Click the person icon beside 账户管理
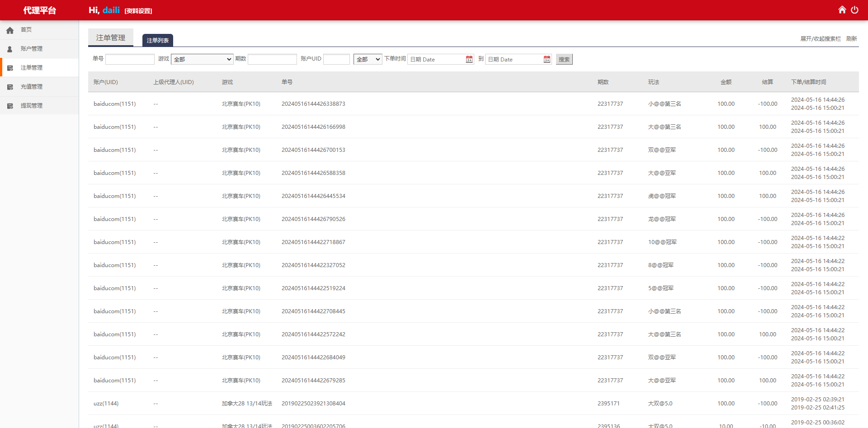Viewport: 868px width, 428px height. tap(10, 49)
